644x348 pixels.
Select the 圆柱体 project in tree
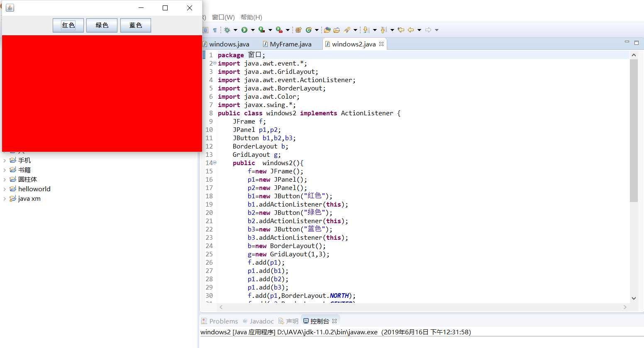pos(27,180)
